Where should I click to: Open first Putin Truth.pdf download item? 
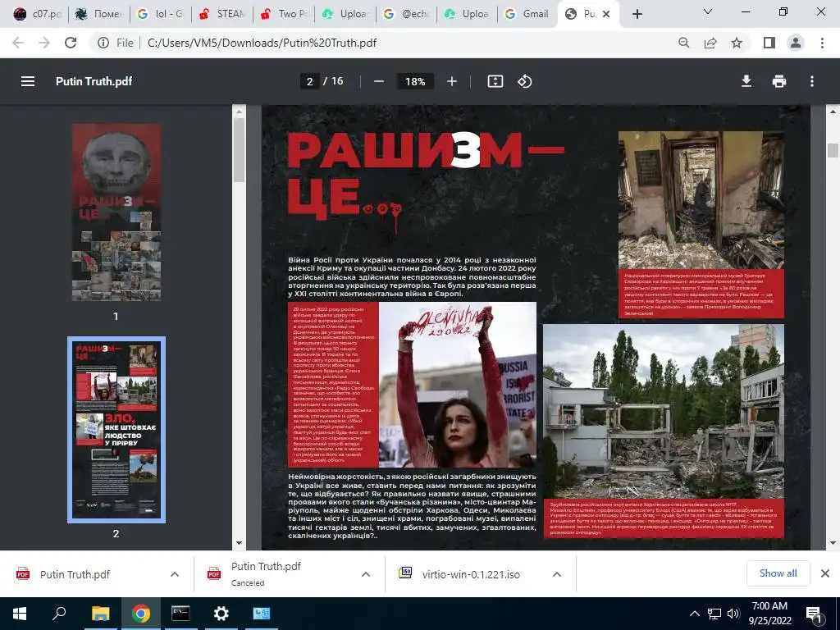pos(75,574)
